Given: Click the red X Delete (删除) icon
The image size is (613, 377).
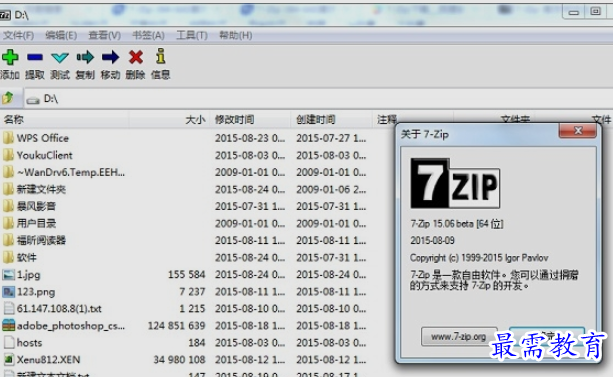Looking at the screenshot, I should coord(136,57).
